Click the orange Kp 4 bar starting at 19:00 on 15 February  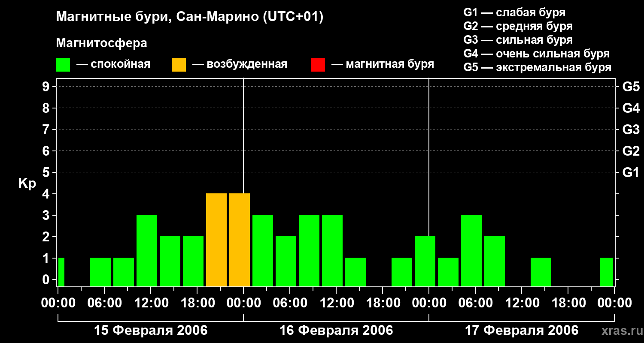coord(216,240)
